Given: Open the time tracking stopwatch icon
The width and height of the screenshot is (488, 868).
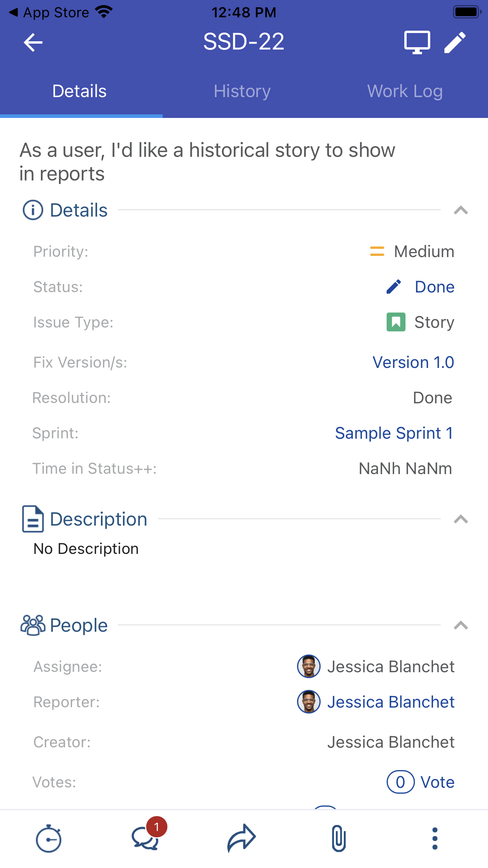Looking at the screenshot, I should click(48, 839).
